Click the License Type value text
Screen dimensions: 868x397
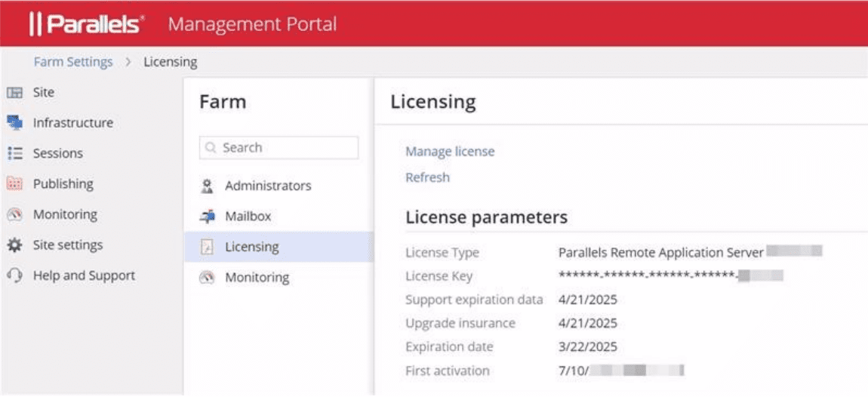tap(661, 253)
